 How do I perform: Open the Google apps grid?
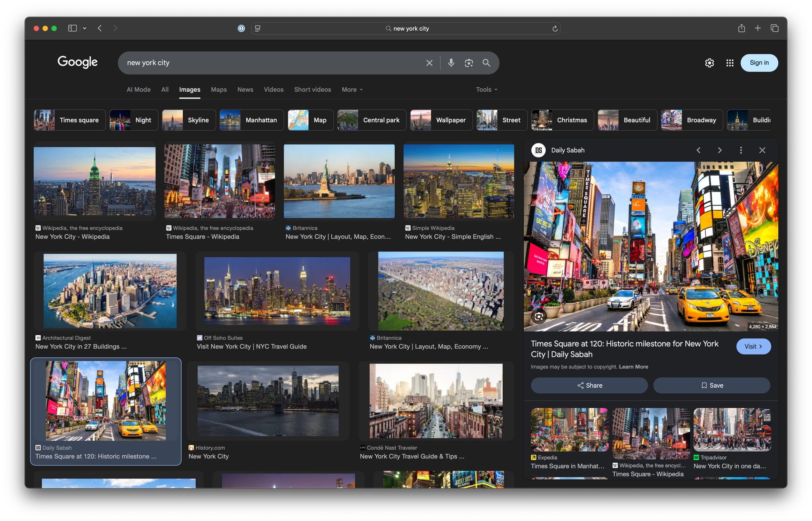coord(730,63)
